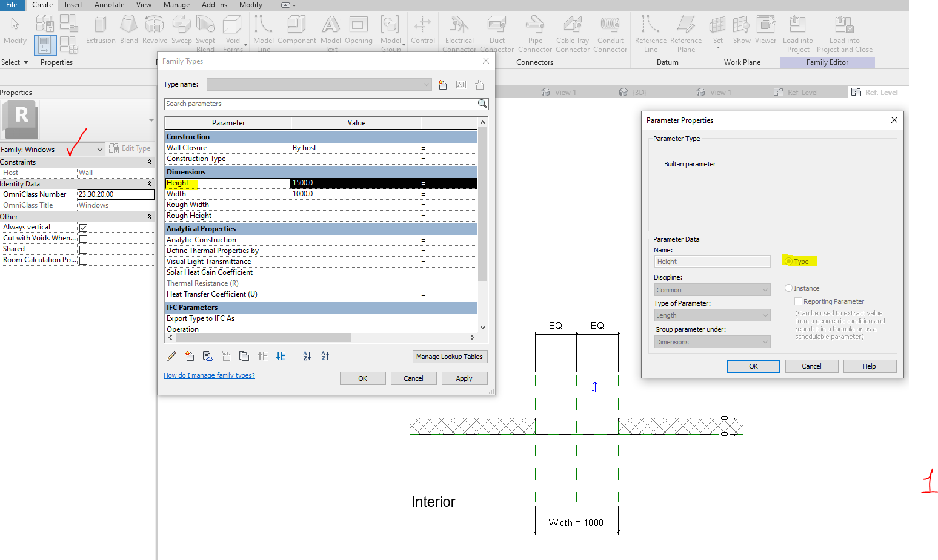Click the Search parameters field
The height and width of the screenshot is (560, 938).
coord(321,104)
